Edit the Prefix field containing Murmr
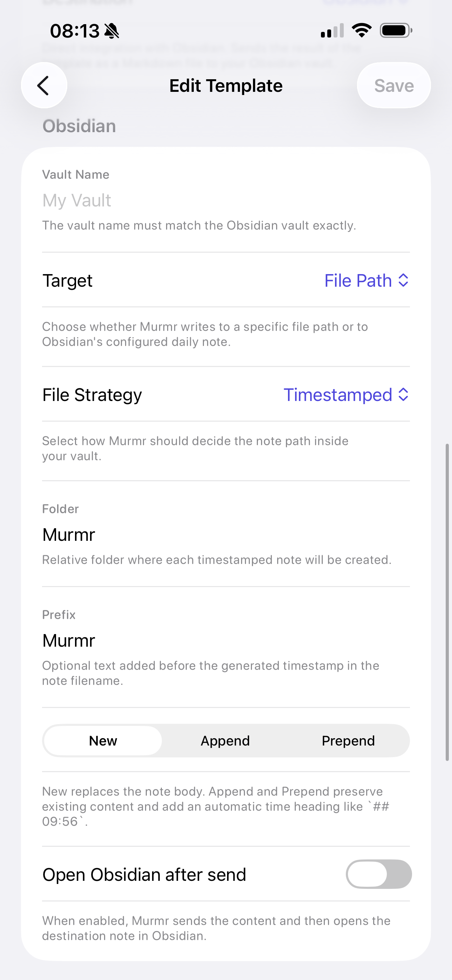 (x=226, y=640)
